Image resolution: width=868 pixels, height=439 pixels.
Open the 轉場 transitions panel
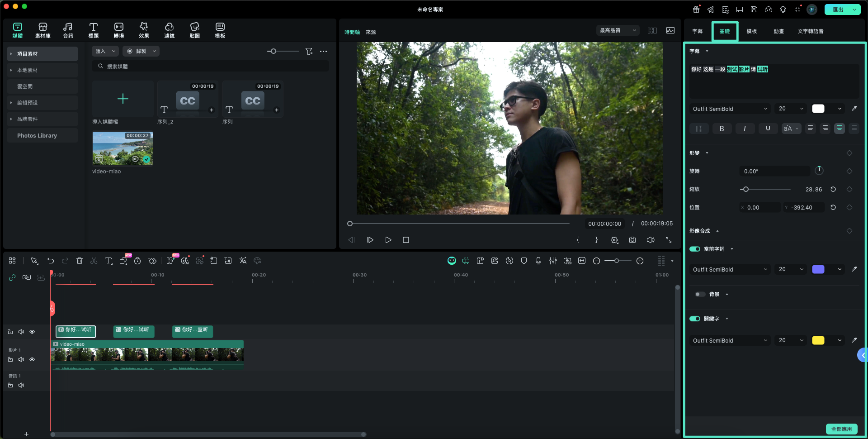pos(118,30)
